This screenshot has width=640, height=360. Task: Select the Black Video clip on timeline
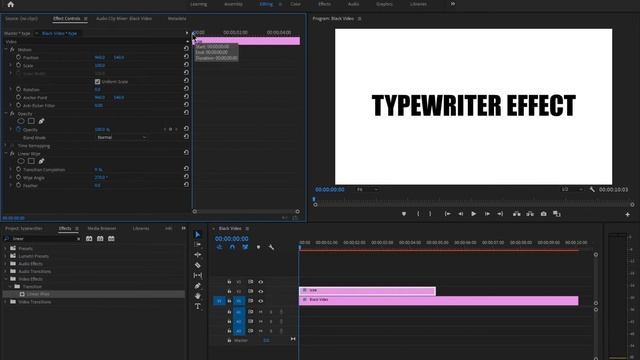[x=439, y=300]
